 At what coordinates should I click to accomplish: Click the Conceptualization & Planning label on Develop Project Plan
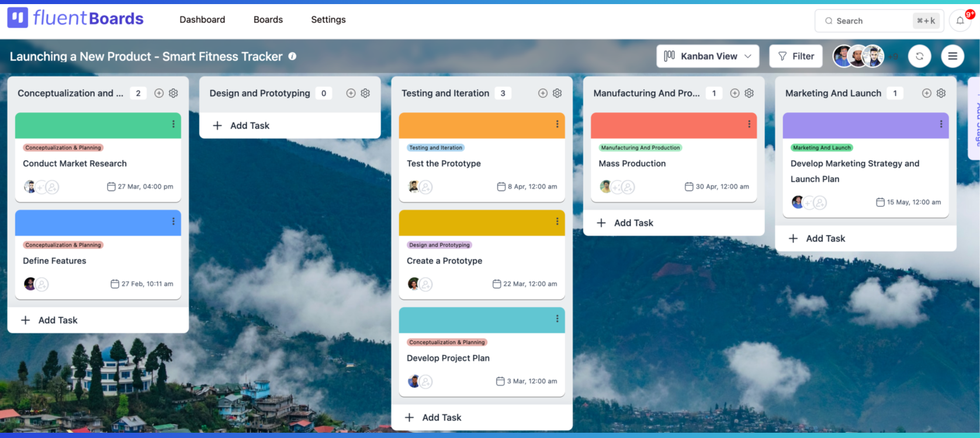pos(447,342)
